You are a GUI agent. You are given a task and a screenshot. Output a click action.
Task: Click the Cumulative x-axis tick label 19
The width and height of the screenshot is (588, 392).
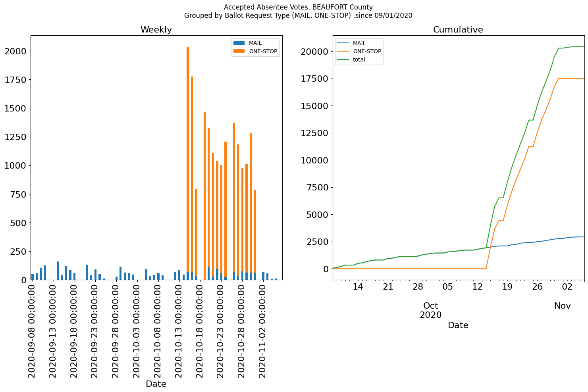[x=507, y=287]
